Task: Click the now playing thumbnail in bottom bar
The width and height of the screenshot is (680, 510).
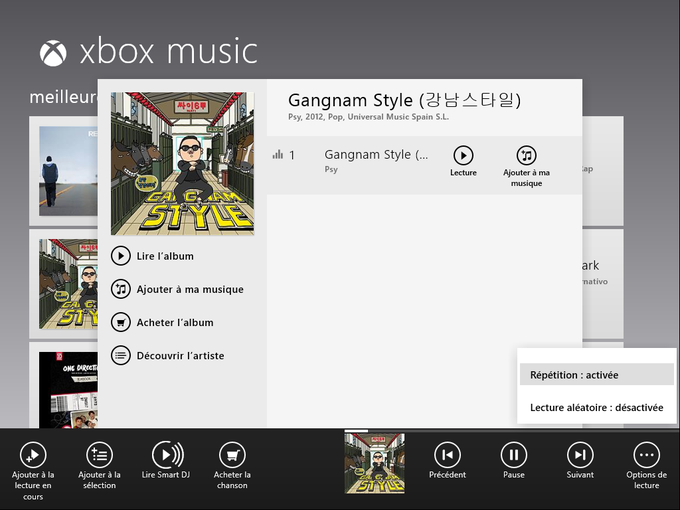Action: click(x=375, y=463)
